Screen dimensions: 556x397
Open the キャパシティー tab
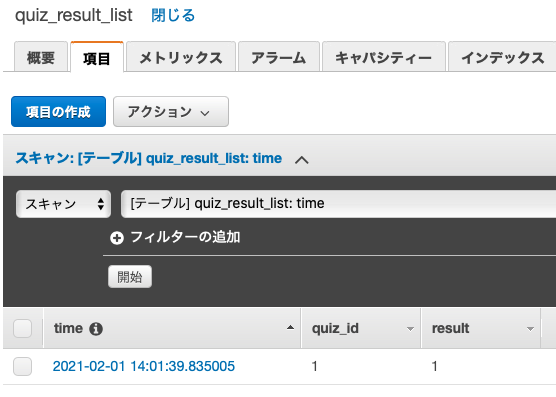(x=384, y=57)
